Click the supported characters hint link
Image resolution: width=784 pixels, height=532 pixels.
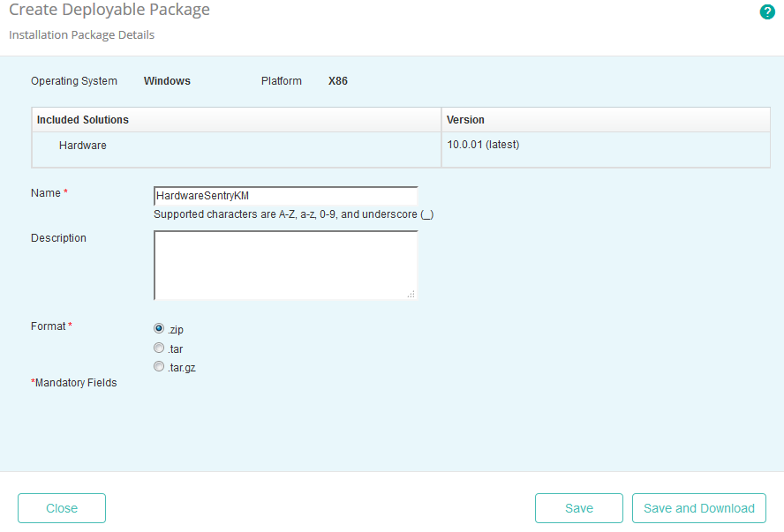coord(293,214)
